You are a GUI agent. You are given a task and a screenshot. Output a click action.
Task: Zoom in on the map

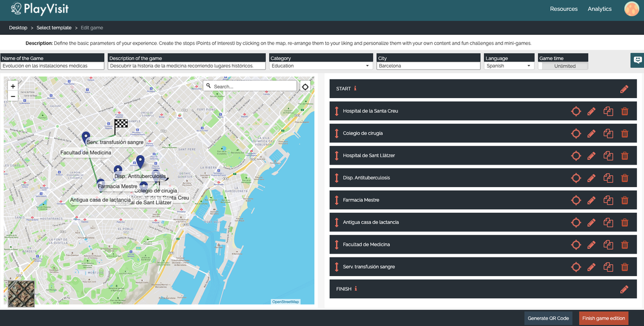click(x=13, y=86)
